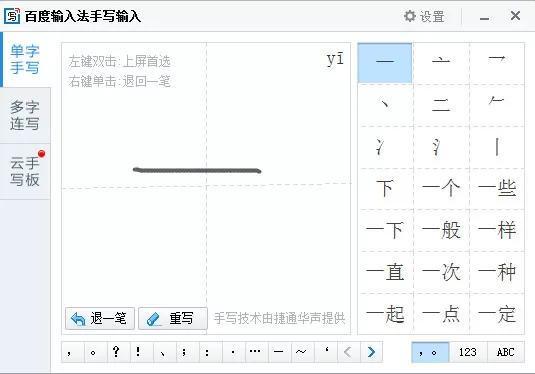Show next punctuation page with right arrow
Image resolution: width=535 pixels, height=374 pixels.
[x=371, y=352]
